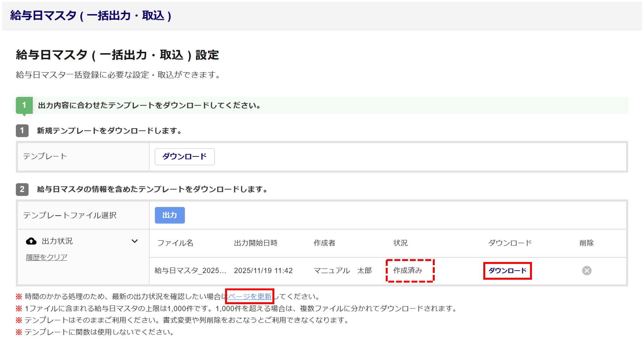Click the 状況 column header
644x346 pixels.
400,243
